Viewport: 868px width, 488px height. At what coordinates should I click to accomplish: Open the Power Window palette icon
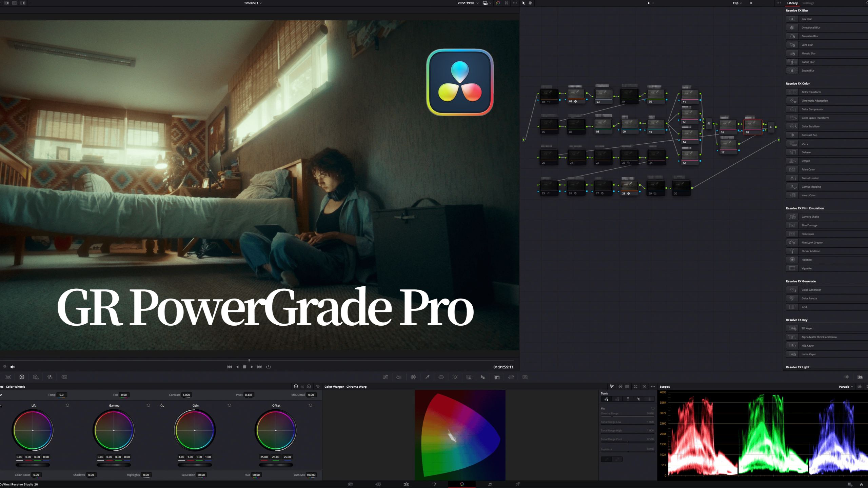click(441, 377)
